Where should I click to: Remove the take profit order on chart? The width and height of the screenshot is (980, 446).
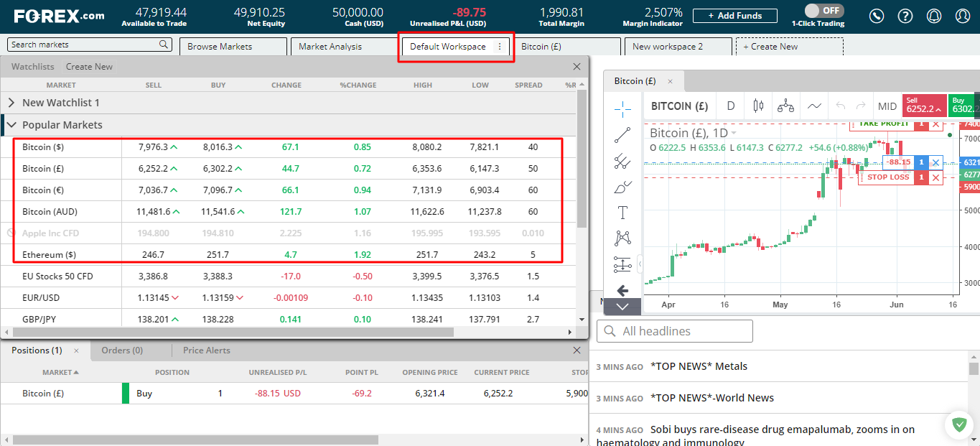point(935,124)
